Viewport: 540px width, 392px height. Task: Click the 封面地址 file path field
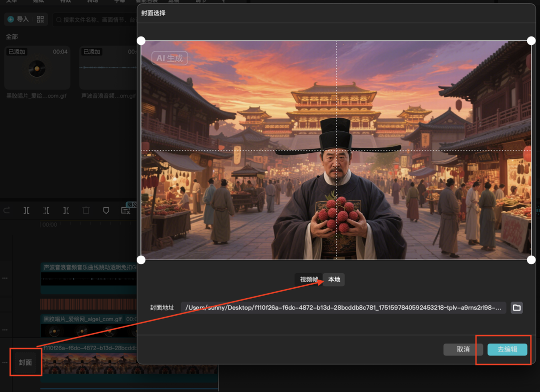(x=343, y=308)
